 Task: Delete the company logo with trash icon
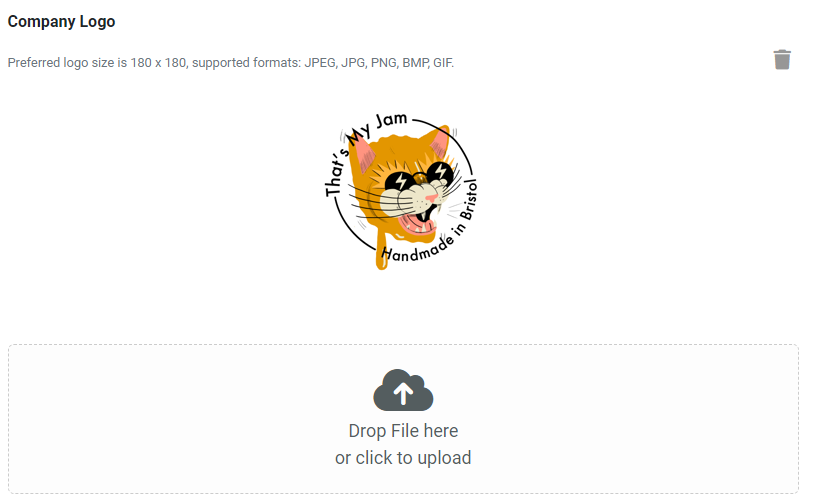coord(782,60)
